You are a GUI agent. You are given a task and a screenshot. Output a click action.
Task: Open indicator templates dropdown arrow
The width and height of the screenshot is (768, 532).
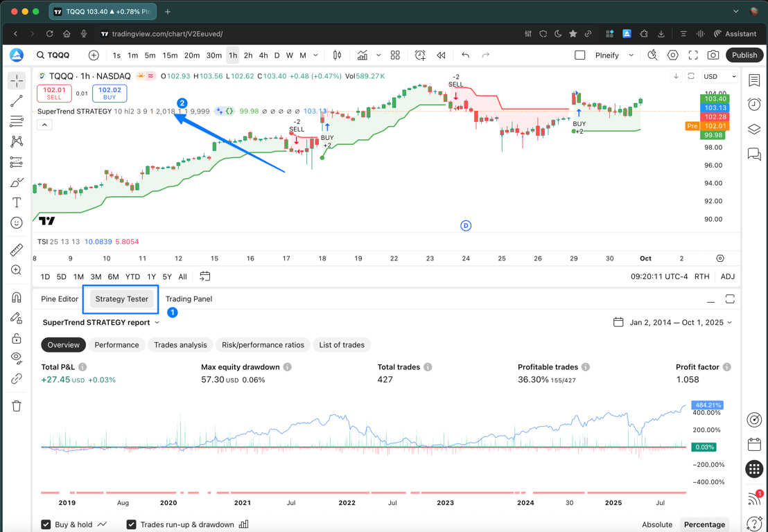click(x=378, y=55)
